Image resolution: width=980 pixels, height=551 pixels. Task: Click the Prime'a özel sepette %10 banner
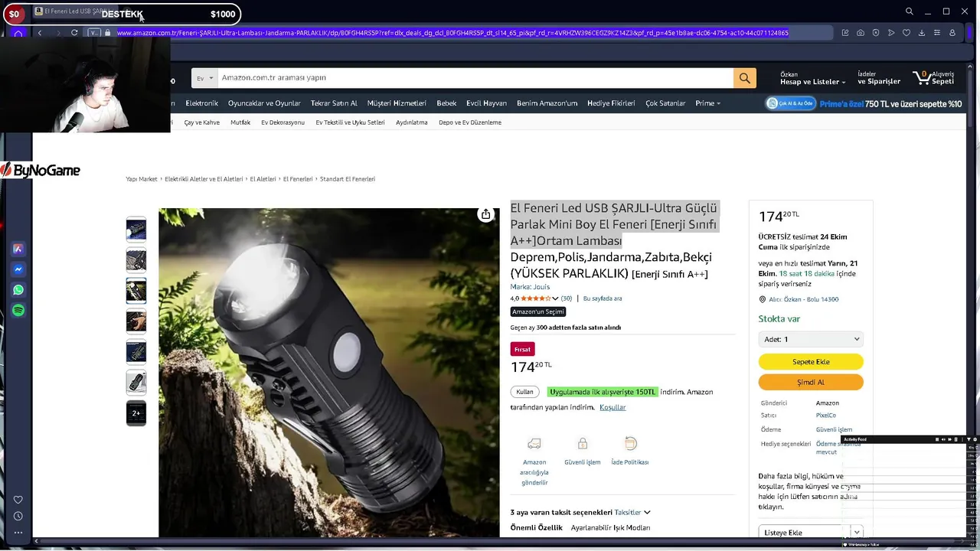(x=864, y=103)
